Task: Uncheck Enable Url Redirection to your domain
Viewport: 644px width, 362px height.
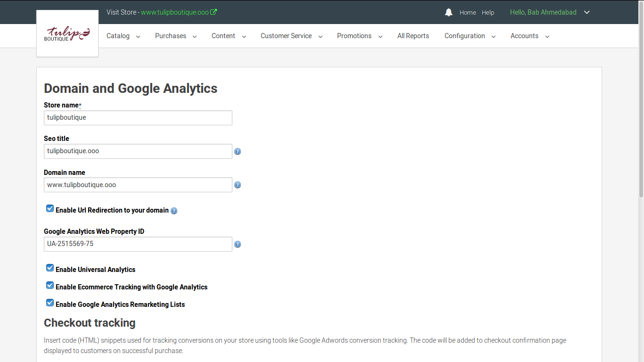Action: [x=50, y=208]
